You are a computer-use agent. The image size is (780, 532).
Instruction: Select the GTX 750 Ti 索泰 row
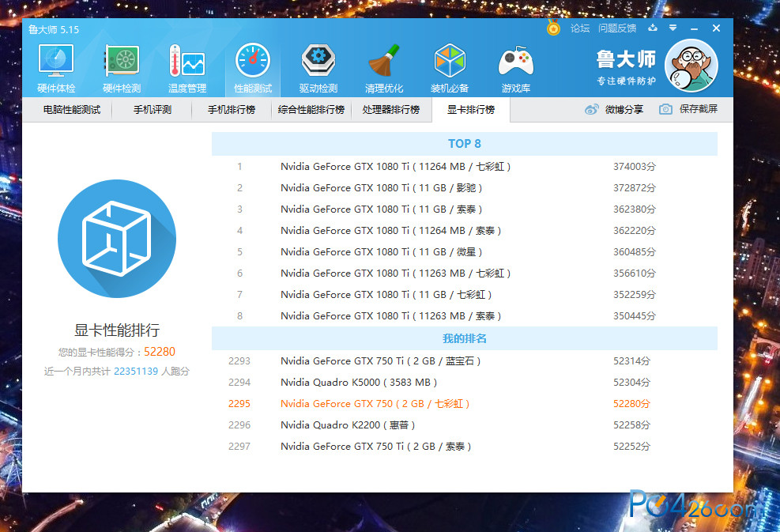click(465, 447)
